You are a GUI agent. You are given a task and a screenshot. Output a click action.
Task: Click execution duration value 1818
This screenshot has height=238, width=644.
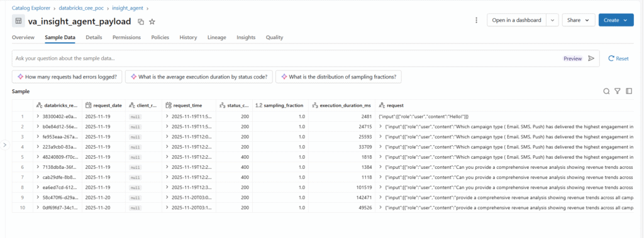tap(366, 157)
